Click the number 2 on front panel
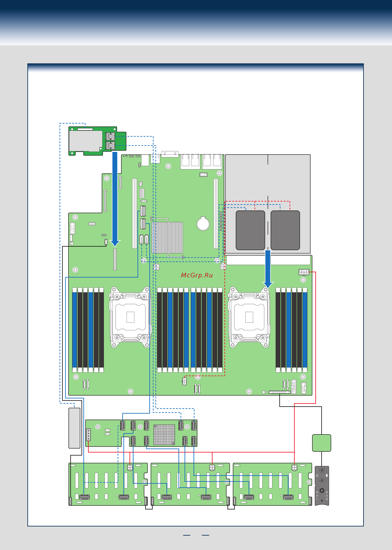392x550 pixels. click(x=317, y=492)
